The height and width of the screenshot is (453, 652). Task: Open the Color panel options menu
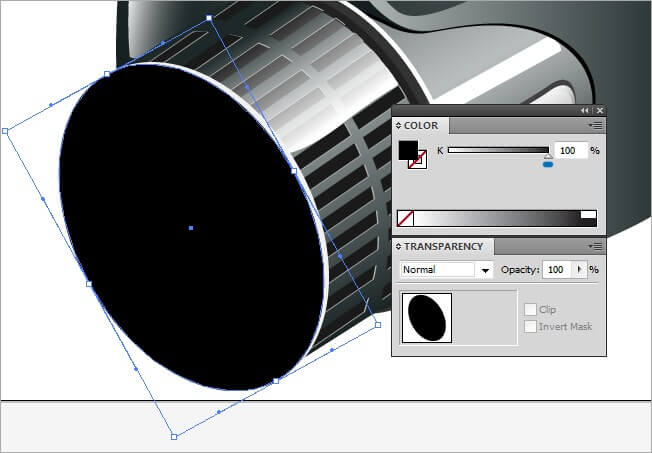point(596,126)
